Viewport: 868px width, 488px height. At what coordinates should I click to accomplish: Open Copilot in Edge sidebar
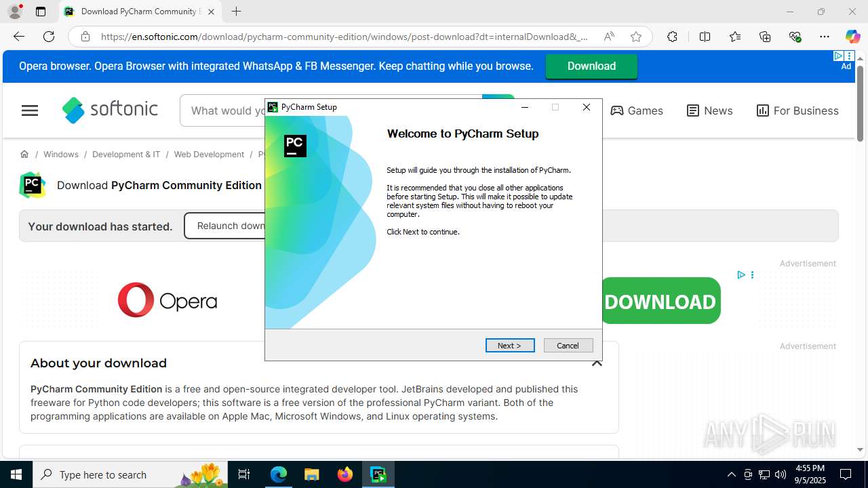tap(852, 37)
